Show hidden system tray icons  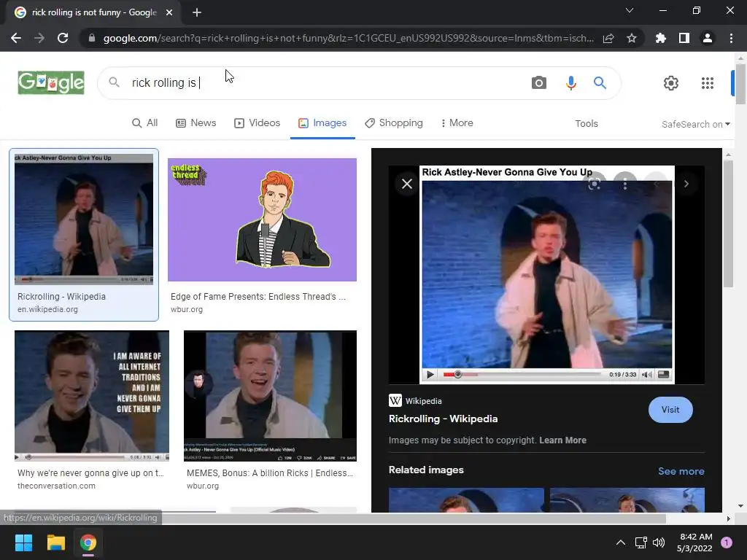(620, 542)
